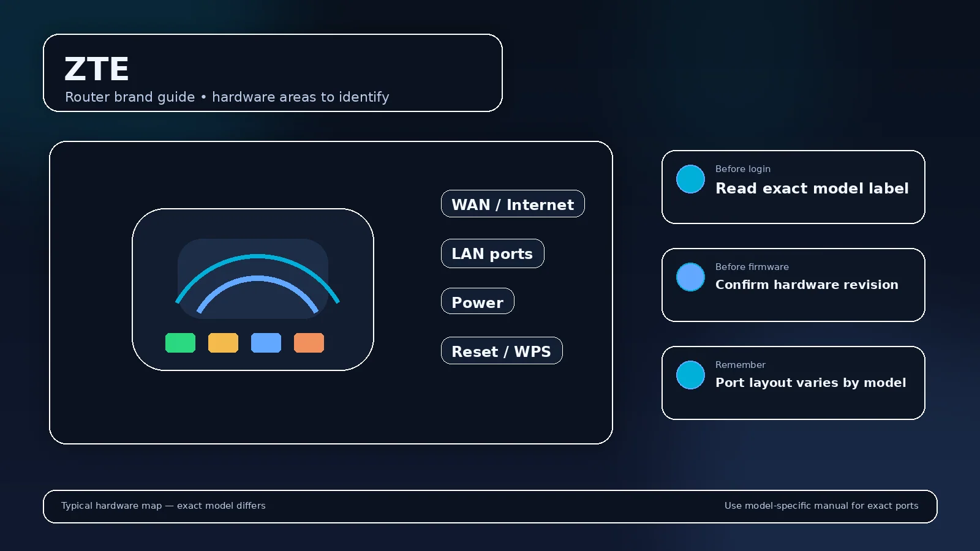
Task: Click the Before firmware caption
Action: 752,267
